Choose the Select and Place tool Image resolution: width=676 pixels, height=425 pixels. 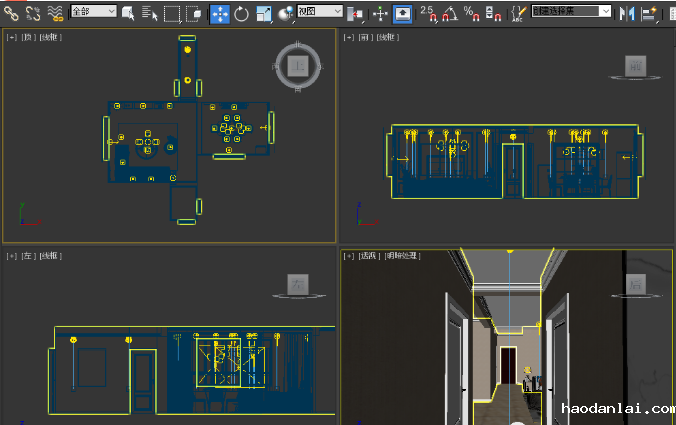[285, 14]
